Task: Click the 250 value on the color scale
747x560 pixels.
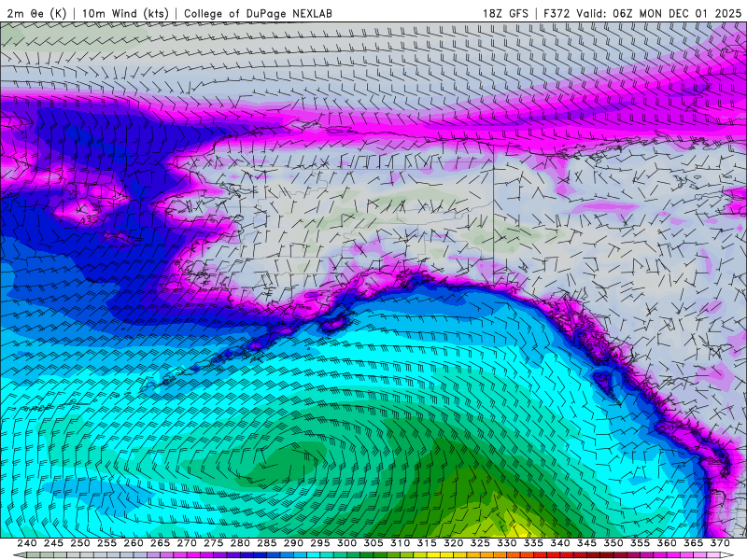Action: click(x=80, y=543)
